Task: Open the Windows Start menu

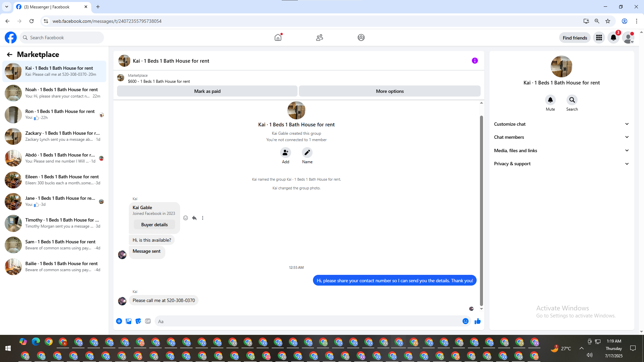Action: (8, 349)
